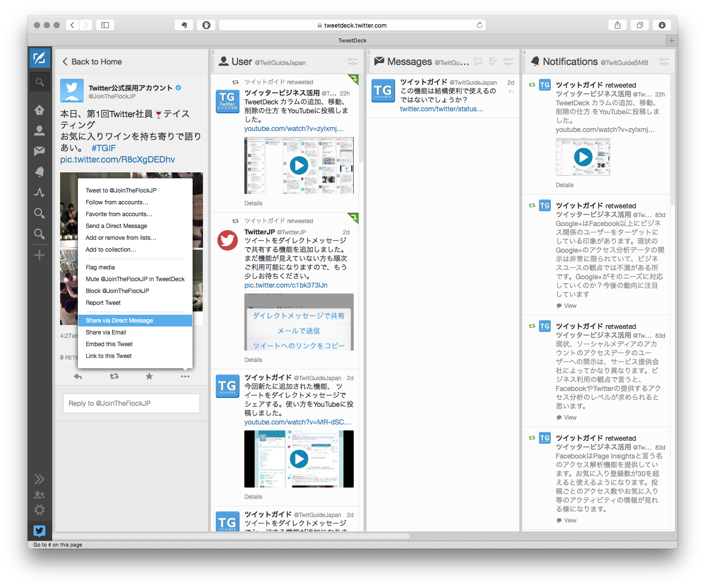Screen dimensions: 705x588
Task: Click the User column vertical scrollbar
Action: coord(361,118)
